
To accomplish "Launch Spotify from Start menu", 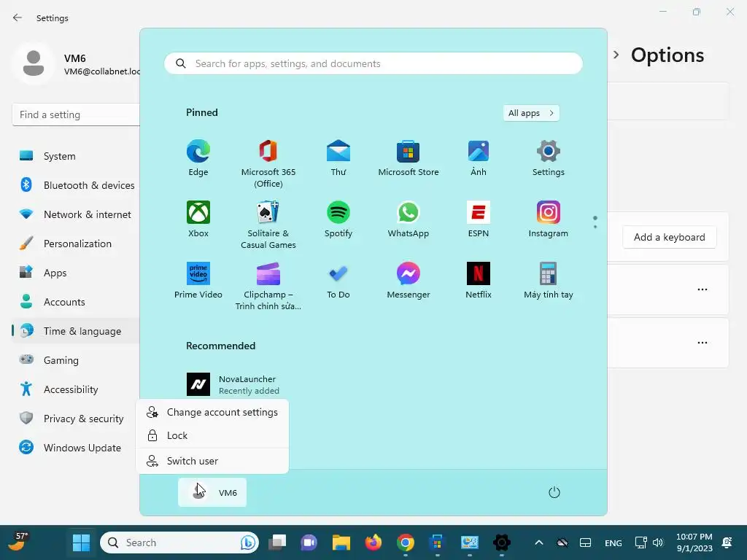I will click(338, 219).
